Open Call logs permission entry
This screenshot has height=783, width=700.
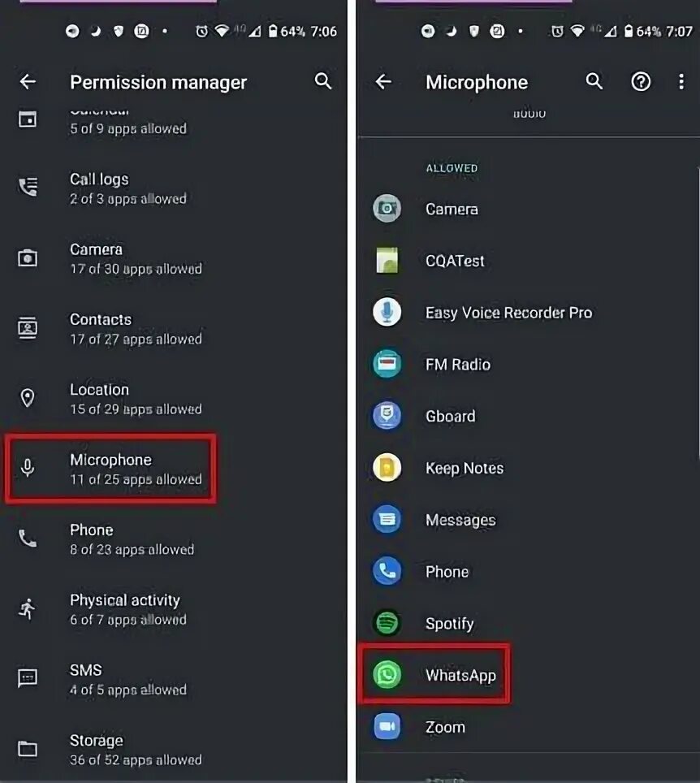click(174, 188)
